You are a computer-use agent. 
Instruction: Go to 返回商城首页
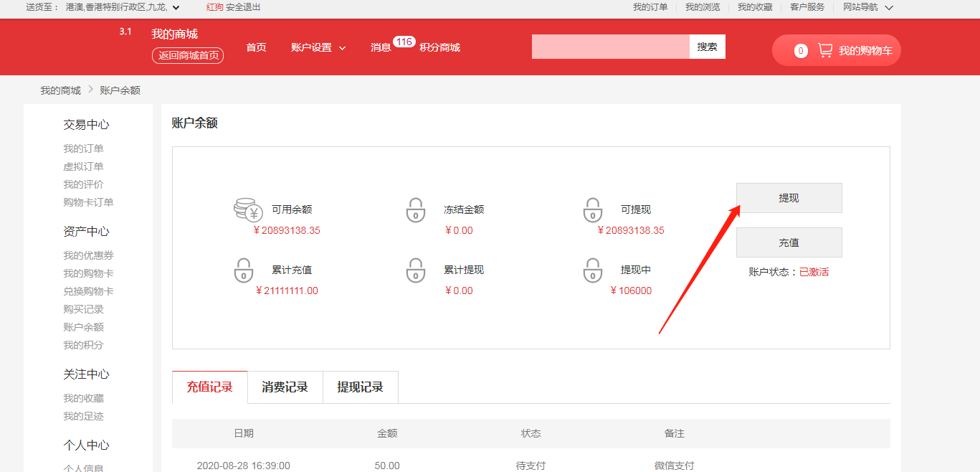tap(188, 55)
